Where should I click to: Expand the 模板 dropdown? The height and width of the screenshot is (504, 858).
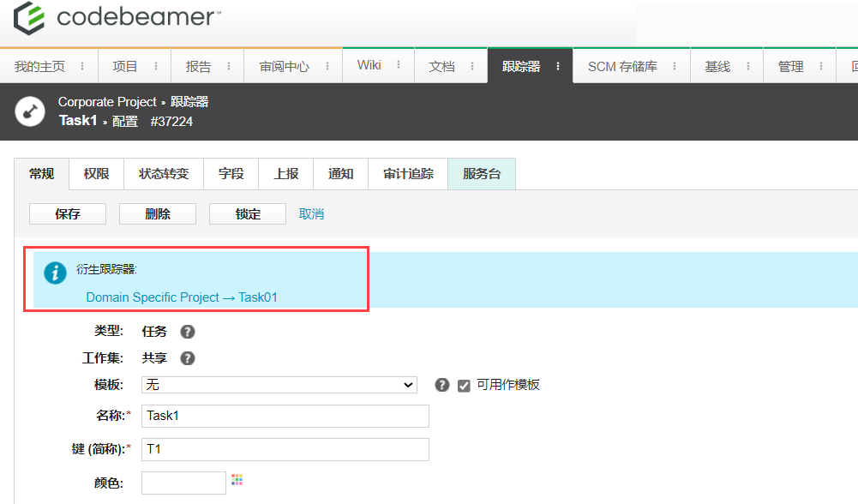(279, 385)
